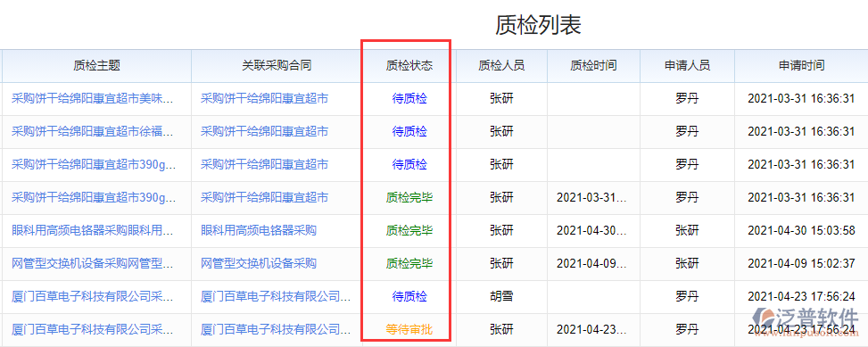Click application time 2021-04-23 in 胡雪's row
This screenshot has width=868, height=347.
801,296
